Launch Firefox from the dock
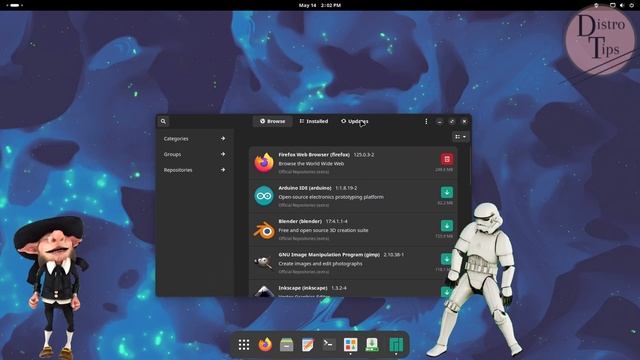640x360 pixels. pos(265,345)
